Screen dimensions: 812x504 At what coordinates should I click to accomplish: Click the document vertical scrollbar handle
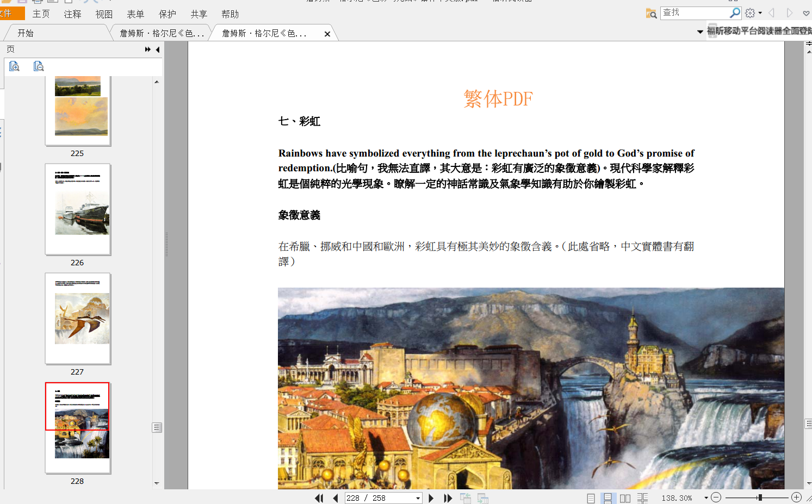[808, 424]
